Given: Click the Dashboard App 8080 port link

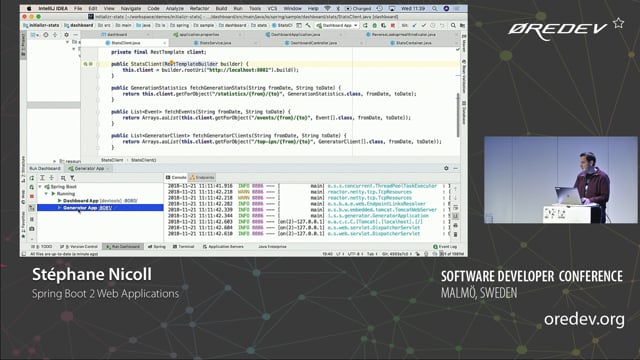Looking at the screenshot, I should point(131,201).
